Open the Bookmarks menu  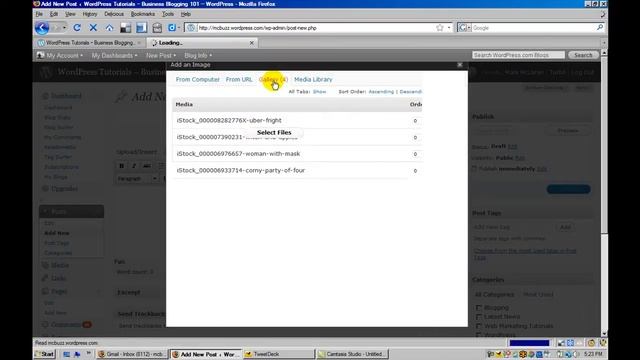tap(143, 14)
